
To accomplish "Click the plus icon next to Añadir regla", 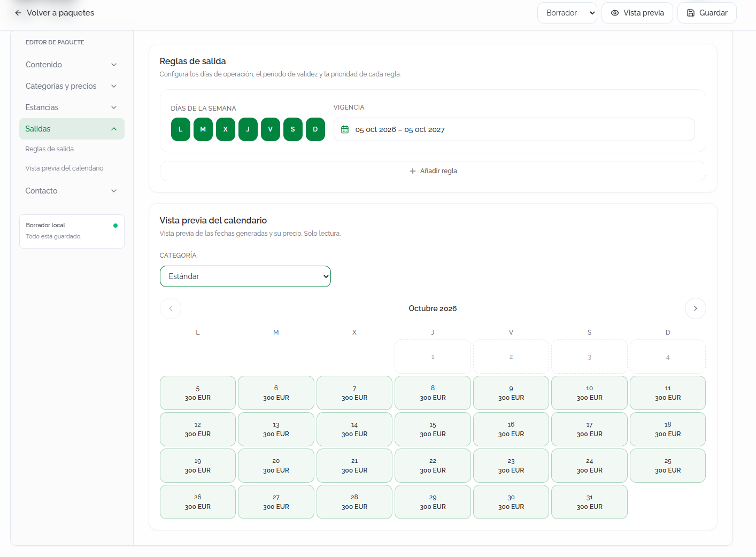I will pyautogui.click(x=413, y=171).
